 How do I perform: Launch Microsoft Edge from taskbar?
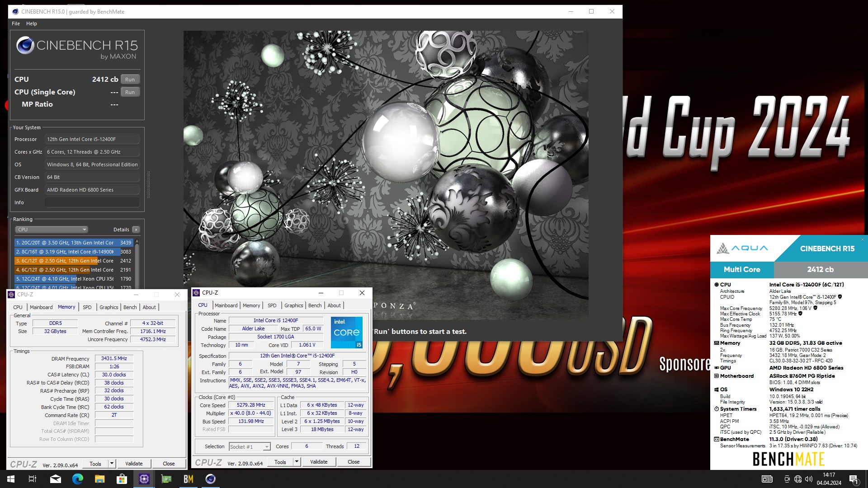[x=78, y=479]
